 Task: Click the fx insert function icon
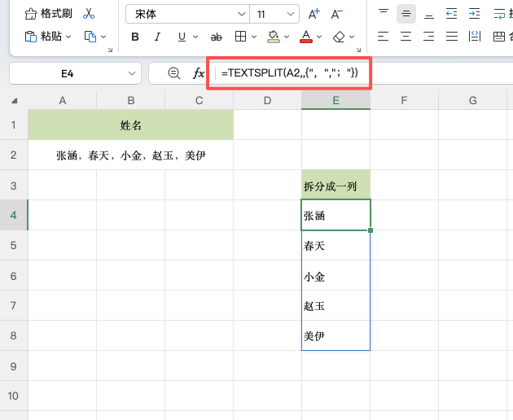[x=199, y=73]
